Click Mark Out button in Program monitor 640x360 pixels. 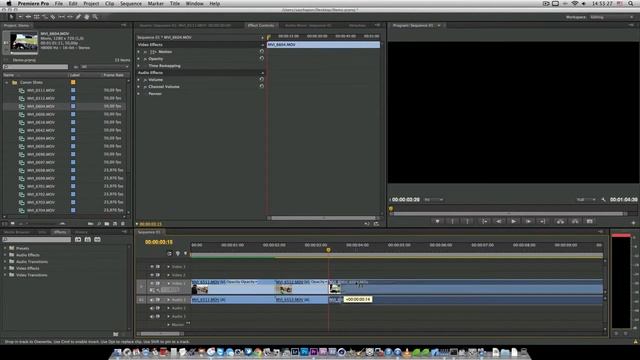468,221
